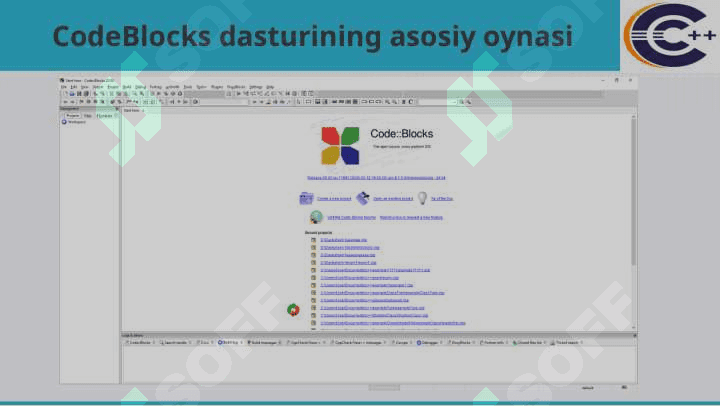Click the Run toolbar icon

159,94
